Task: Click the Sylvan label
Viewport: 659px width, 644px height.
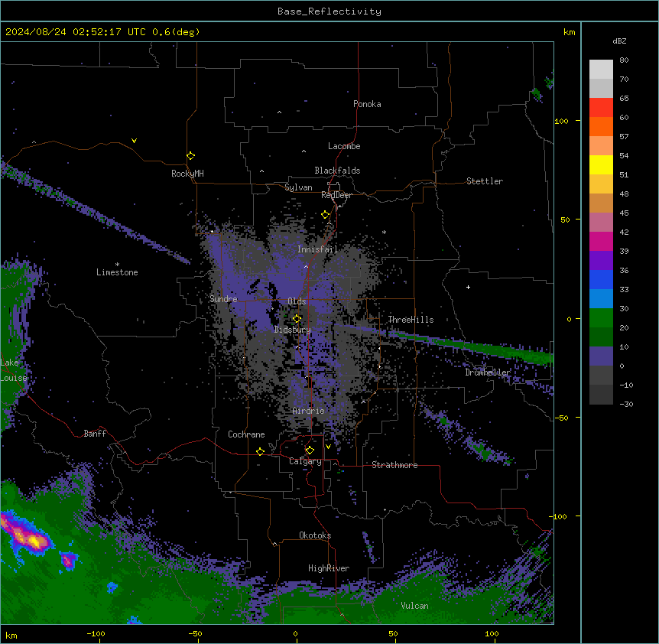Action: (x=298, y=187)
